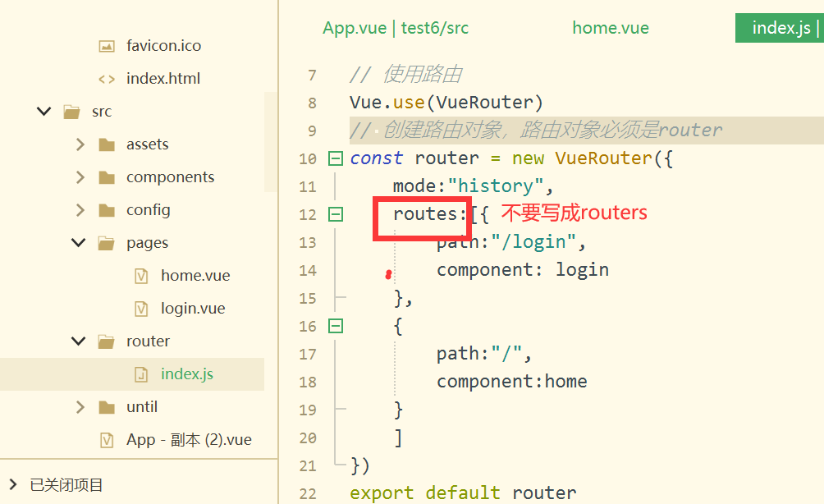The height and width of the screenshot is (504, 824).
Task: Collapse the pages folder
Action: click(78, 243)
